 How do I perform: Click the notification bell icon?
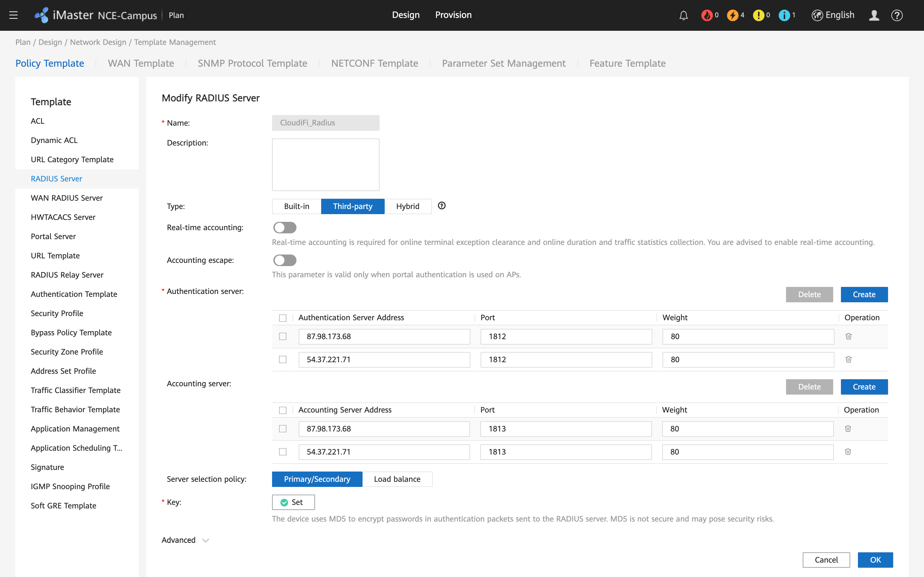pos(683,15)
